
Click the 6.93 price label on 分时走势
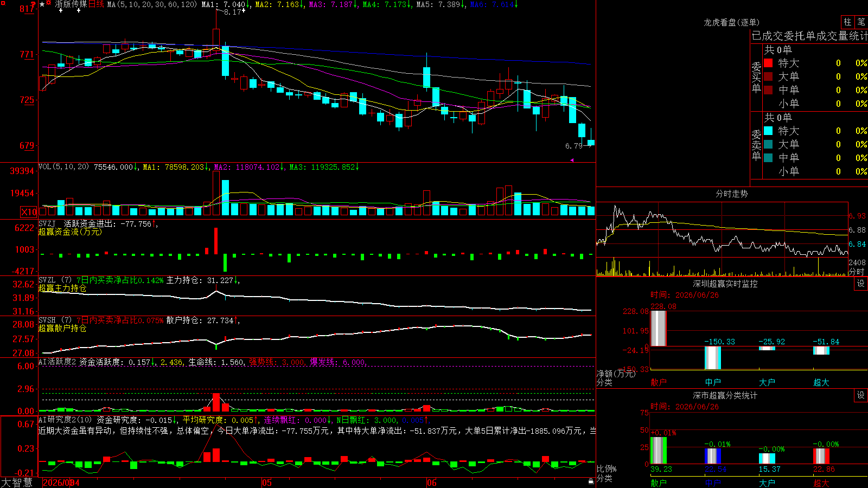(x=858, y=216)
